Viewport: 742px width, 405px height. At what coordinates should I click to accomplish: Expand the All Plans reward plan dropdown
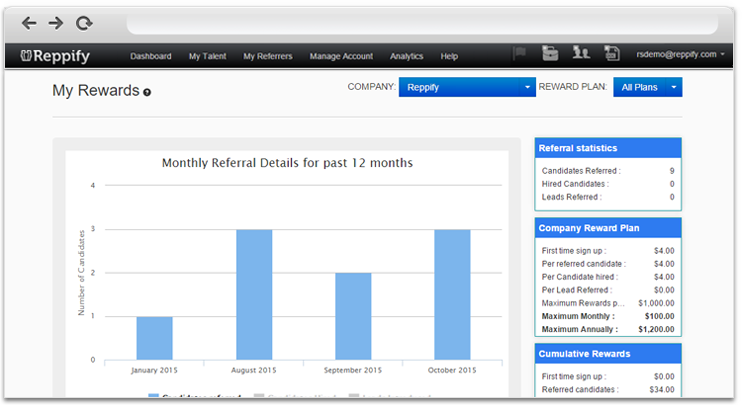[647, 87]
